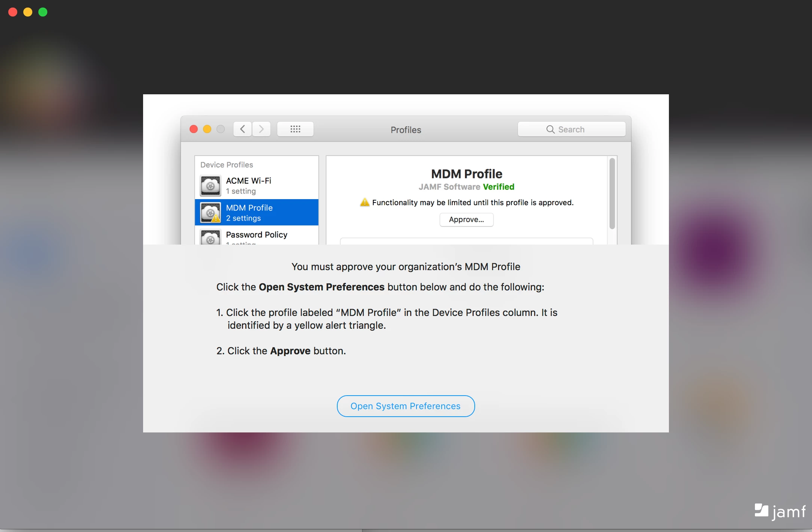Click the Verified label under MDM Profile

(x=498, y=187)
